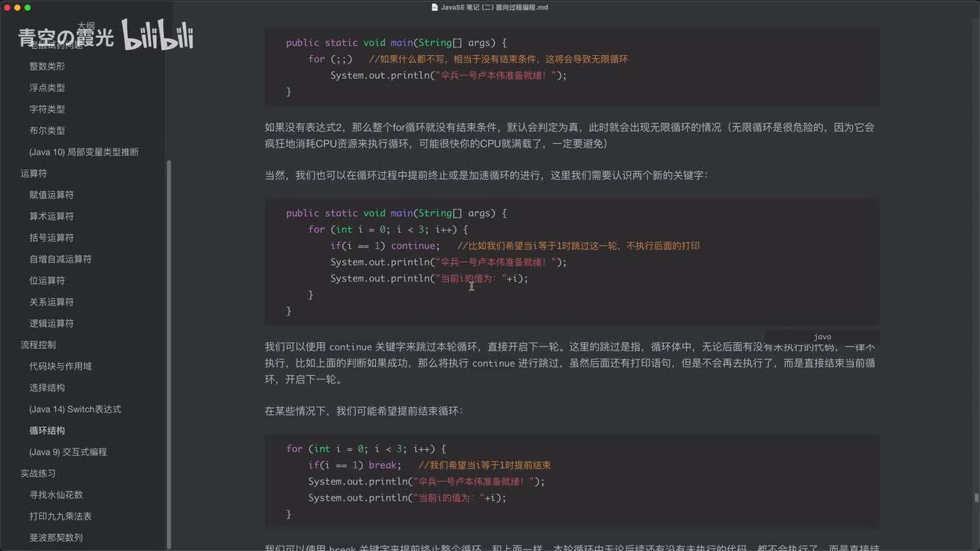Select 字符类型 outline entry
The width and height of the screenshot is (980, 551).
click(x=47, y=109)
